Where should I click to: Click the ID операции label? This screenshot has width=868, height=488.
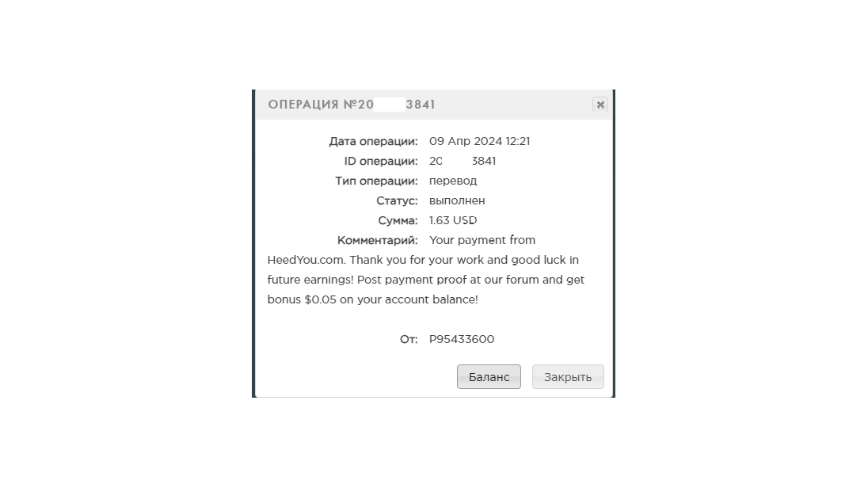point(381,161)
